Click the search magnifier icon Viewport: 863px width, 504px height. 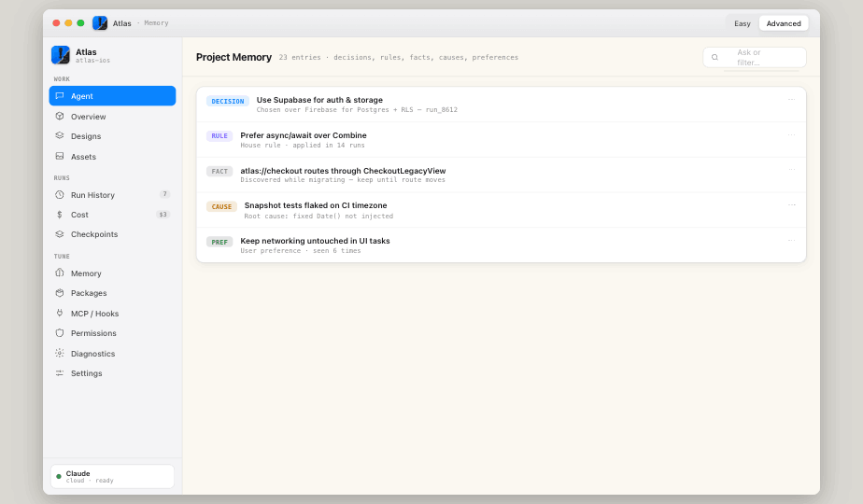pos(714,57)
